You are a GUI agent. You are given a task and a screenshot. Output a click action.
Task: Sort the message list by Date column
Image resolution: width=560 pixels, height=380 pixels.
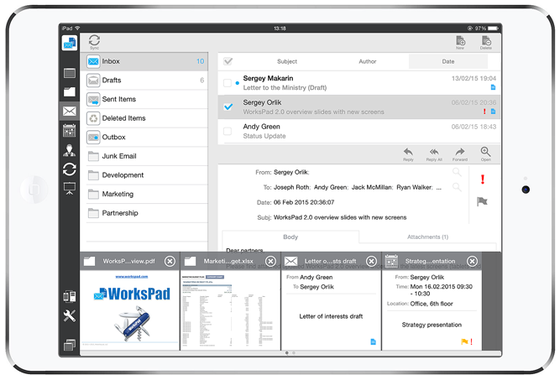point(448,61)
